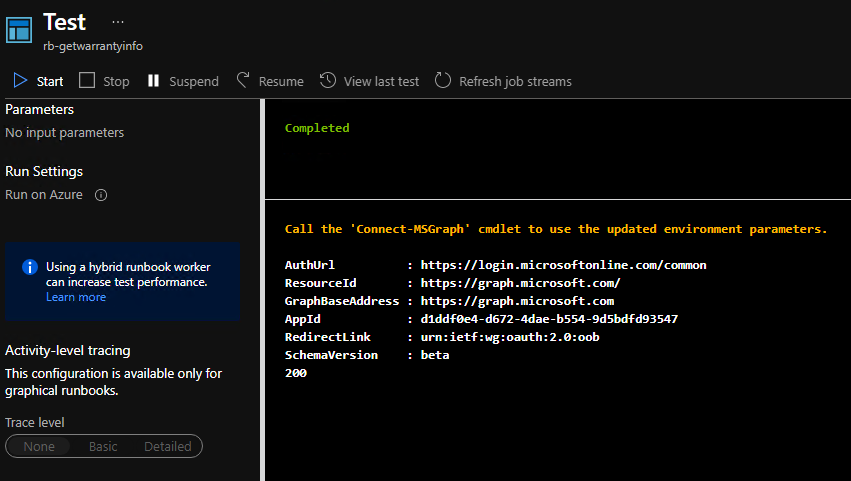Click the Start play icon

click(x=20, y=80)
